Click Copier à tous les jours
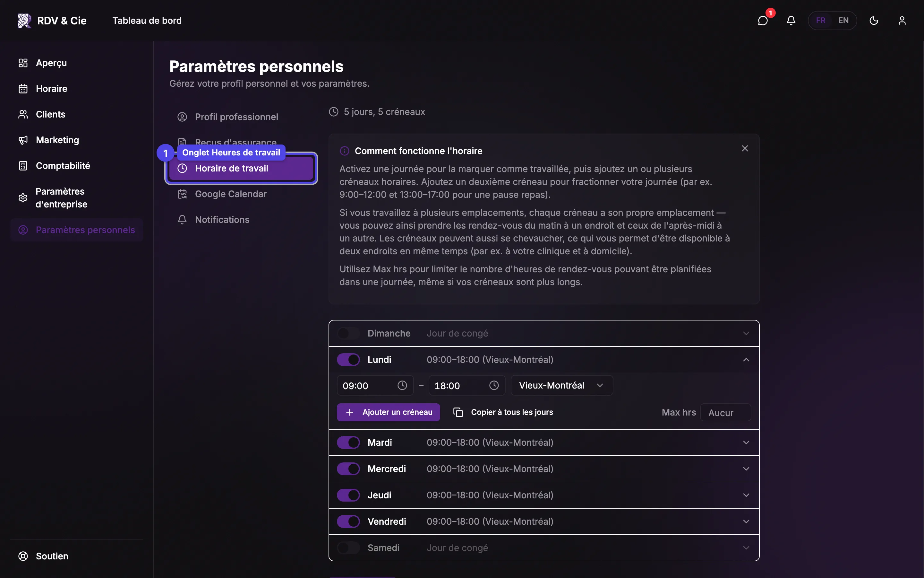Image resolution: width=924 pixels, height=578 pixels. tap(503, 412)
